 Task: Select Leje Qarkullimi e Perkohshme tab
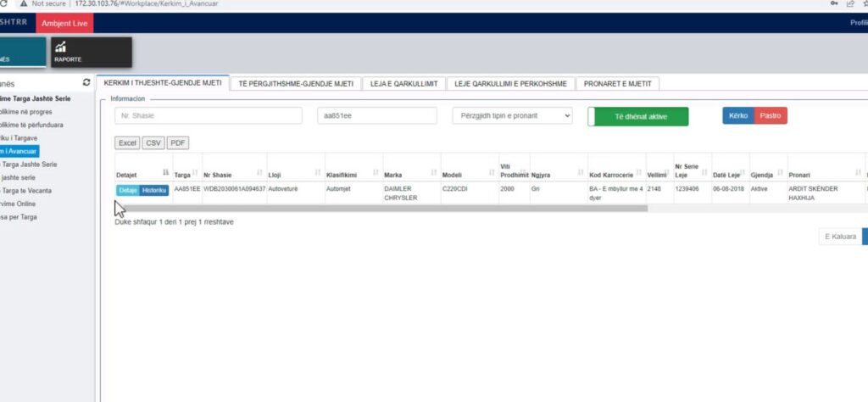(510, 83)
